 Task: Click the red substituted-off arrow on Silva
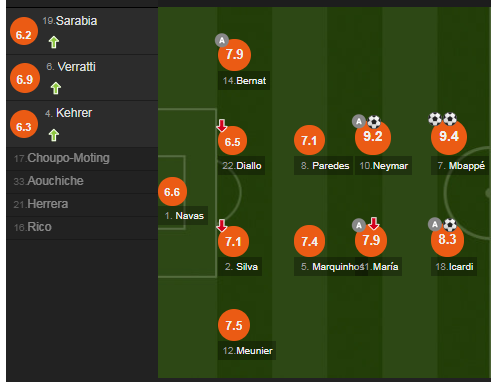tap(222, 225)
